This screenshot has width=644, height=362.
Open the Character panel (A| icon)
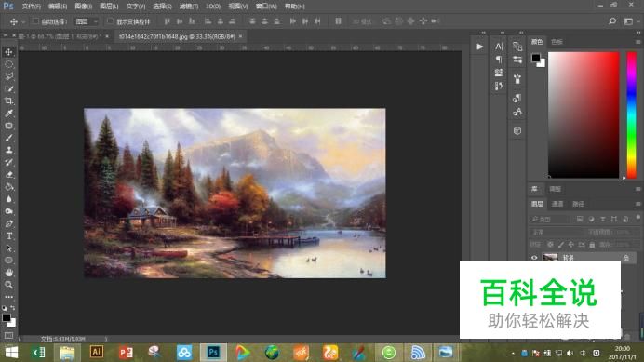click(499, 47)
